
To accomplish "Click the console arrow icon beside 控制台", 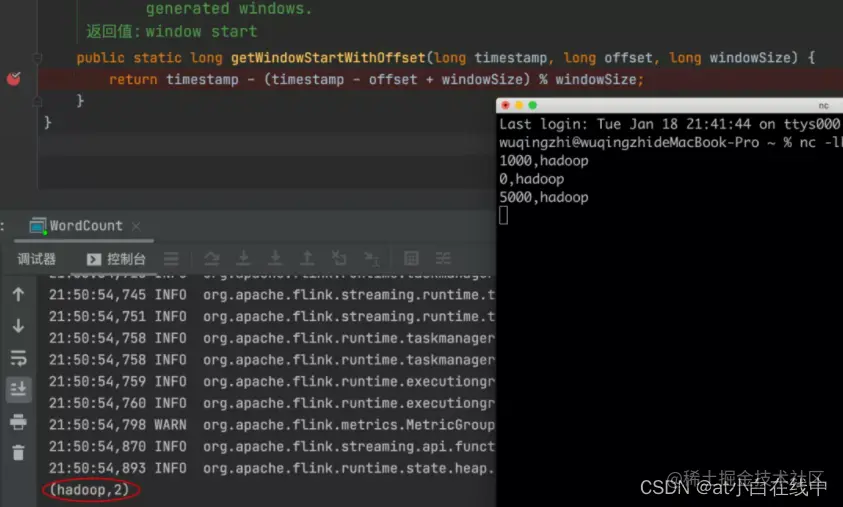I will (x=94, y=260).
